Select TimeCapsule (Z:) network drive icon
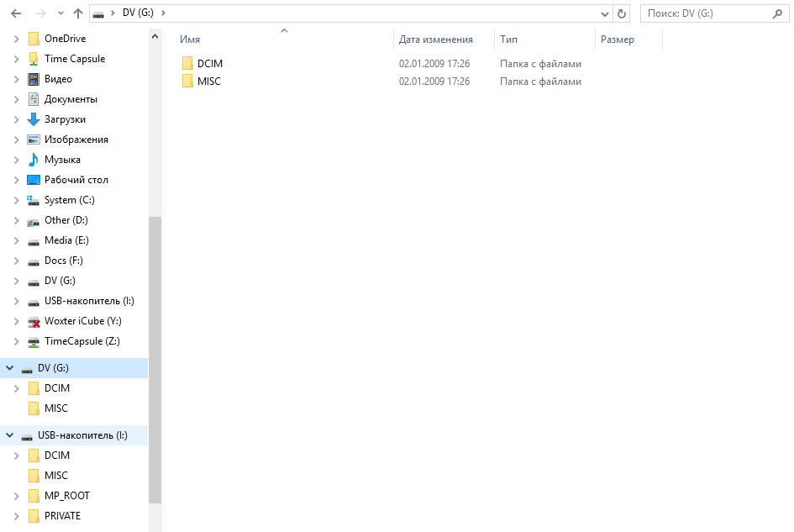794x532 pixels. coord(34,342)
